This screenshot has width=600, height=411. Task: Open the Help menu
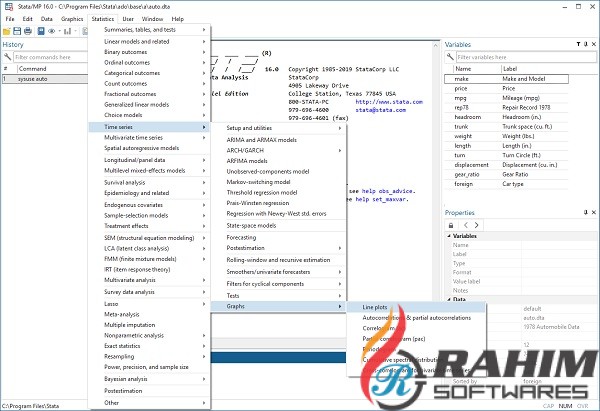[x=178, y=19]
